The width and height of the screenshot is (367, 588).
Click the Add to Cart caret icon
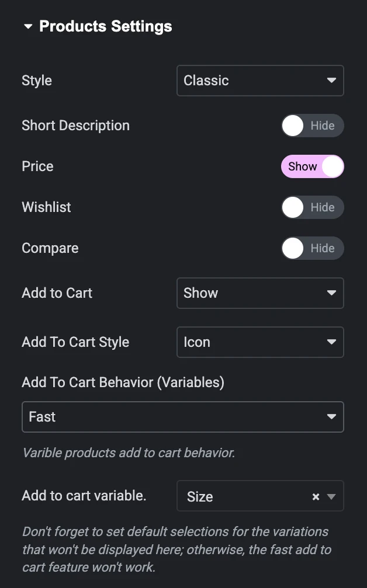pyautogui.click(x=331, y=293)
